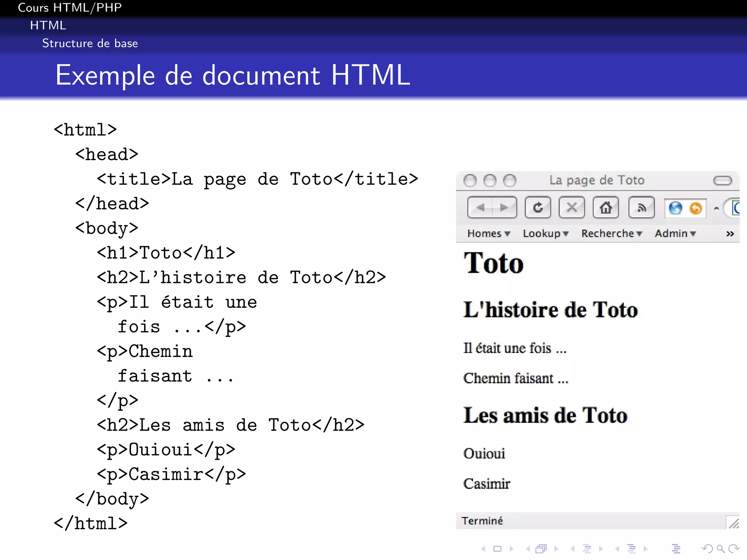Open the Homes bookmark dropdown
This screenshot has height=560, width=747.
(x=489, y=233)
